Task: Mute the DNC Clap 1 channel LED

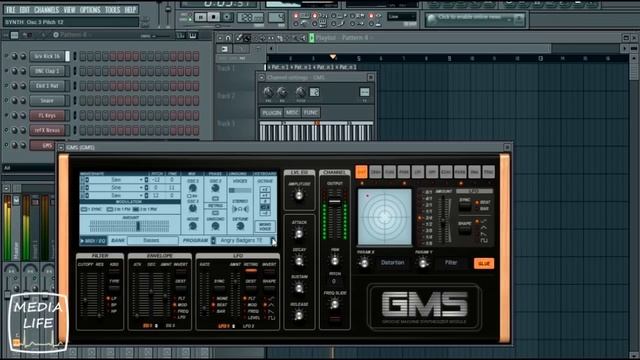Action: click(x=6, y=71)
